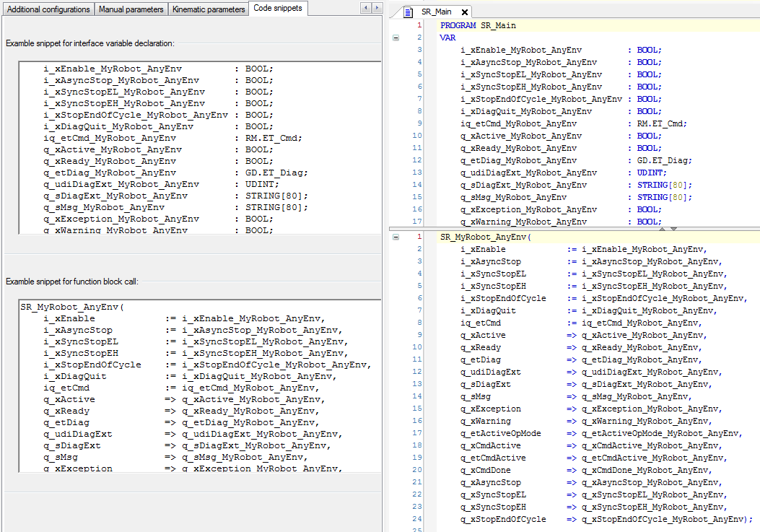This screenshot has width=760, height=532.
Task: Click the SR_Main document icon on tab
Action: click(409, 12)
